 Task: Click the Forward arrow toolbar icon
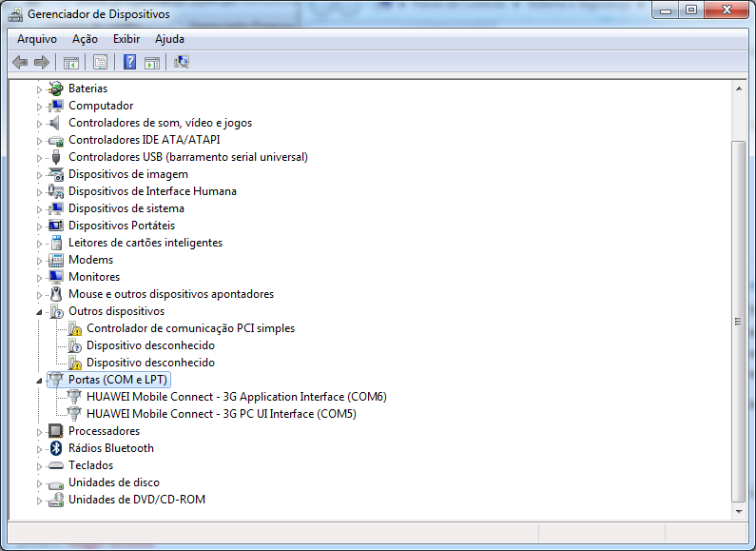[x=42, y=62]
